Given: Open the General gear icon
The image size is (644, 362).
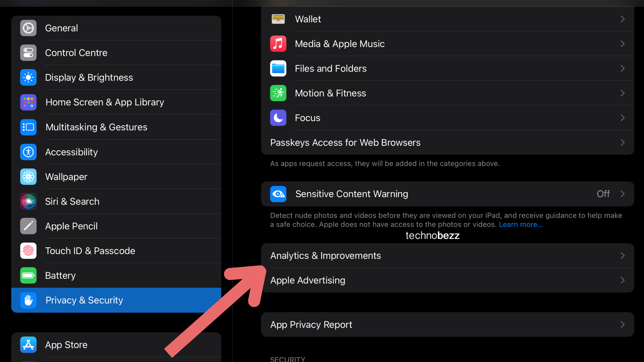Looking at the screenshot, I should coord(28,28).
